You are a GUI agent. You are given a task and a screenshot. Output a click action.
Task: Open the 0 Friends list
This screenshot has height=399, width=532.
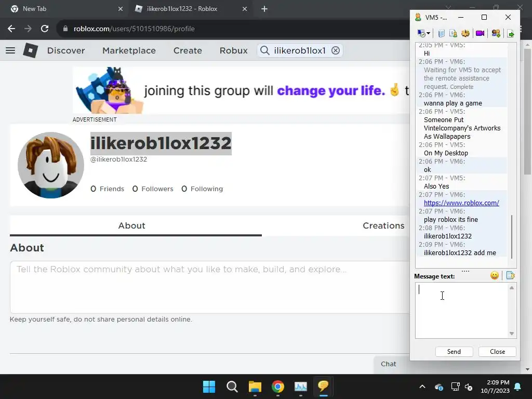pyautogui.click(x=107, y=189)
